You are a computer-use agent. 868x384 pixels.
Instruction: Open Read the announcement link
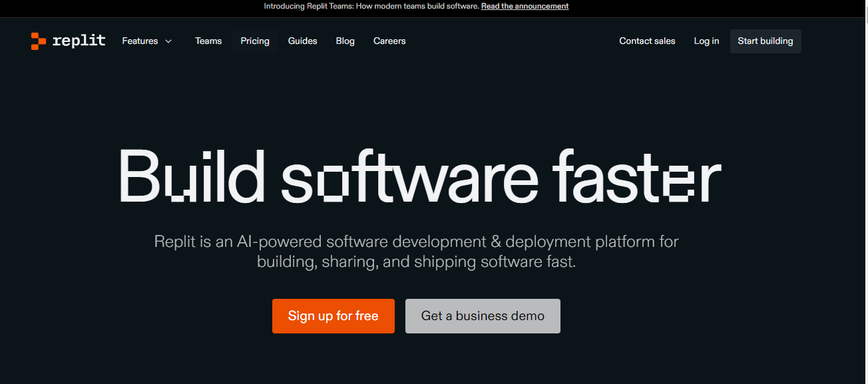coord(525,6)
